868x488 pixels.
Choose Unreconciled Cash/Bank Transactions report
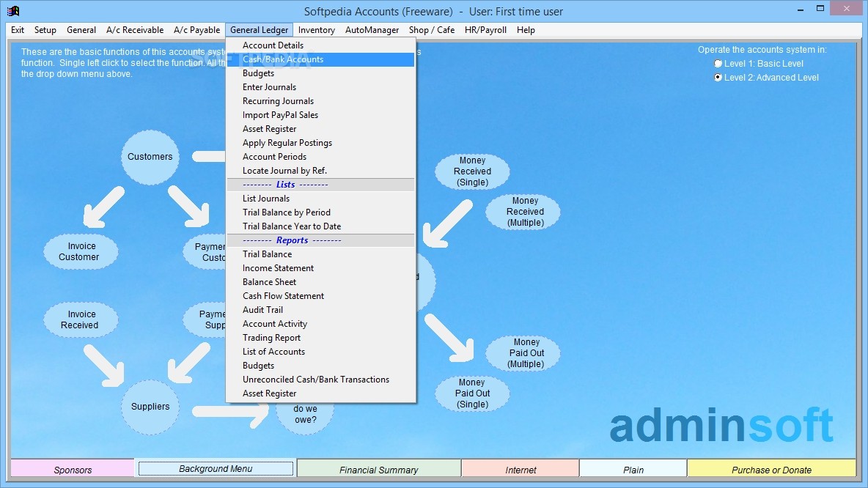tap(320, 380)
